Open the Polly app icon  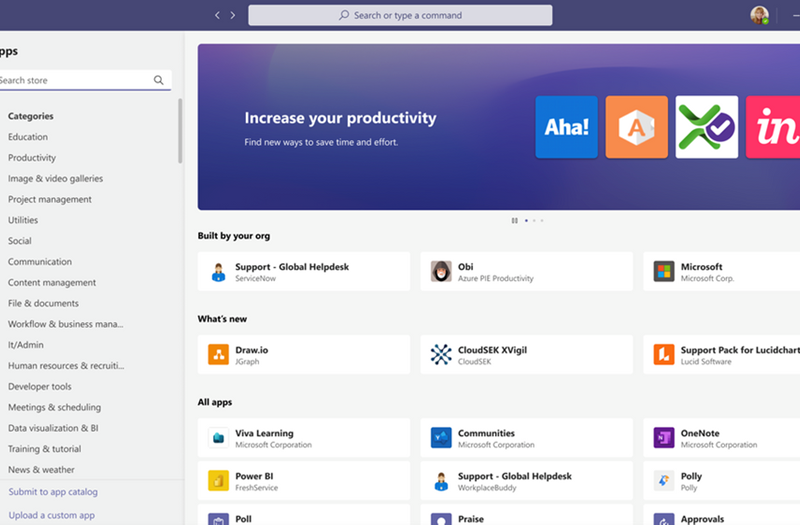point(664,481)
